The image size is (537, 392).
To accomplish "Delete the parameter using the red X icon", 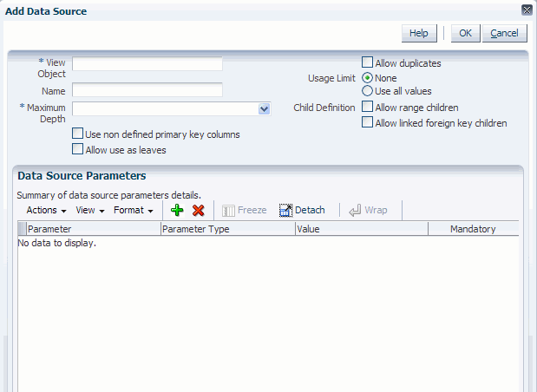I will pos(199,210).
